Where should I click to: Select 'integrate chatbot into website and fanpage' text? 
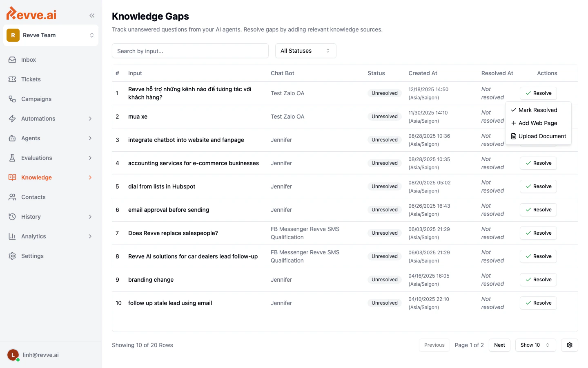pos(186,140)
